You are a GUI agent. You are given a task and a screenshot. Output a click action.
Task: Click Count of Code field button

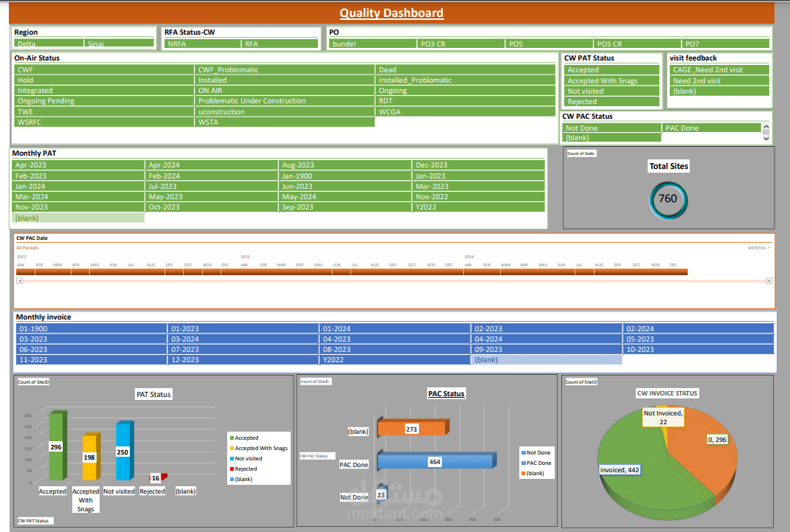(581, 153)
